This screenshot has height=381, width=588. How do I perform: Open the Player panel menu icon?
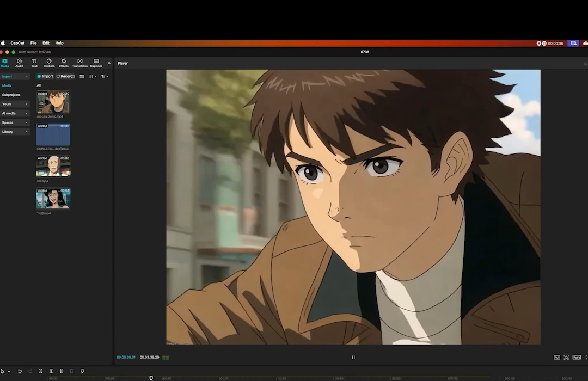tap(585, 63)
